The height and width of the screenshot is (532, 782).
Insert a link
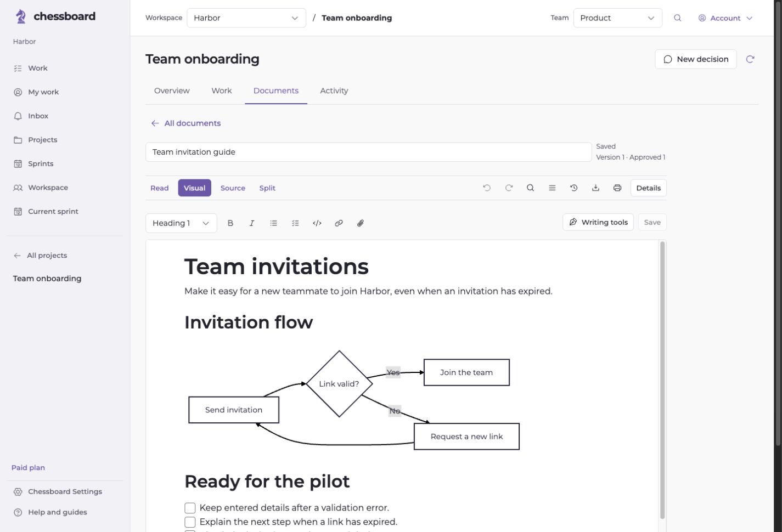coord(339,223)
